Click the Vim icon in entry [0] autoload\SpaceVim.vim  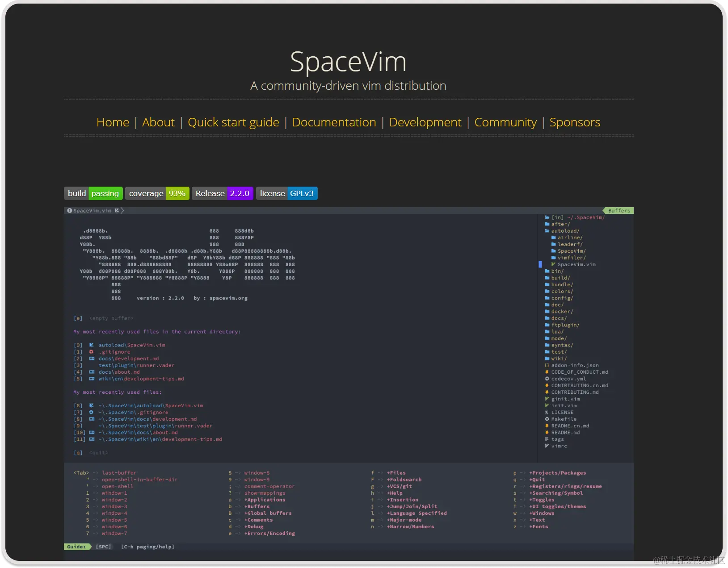(92, 345)
